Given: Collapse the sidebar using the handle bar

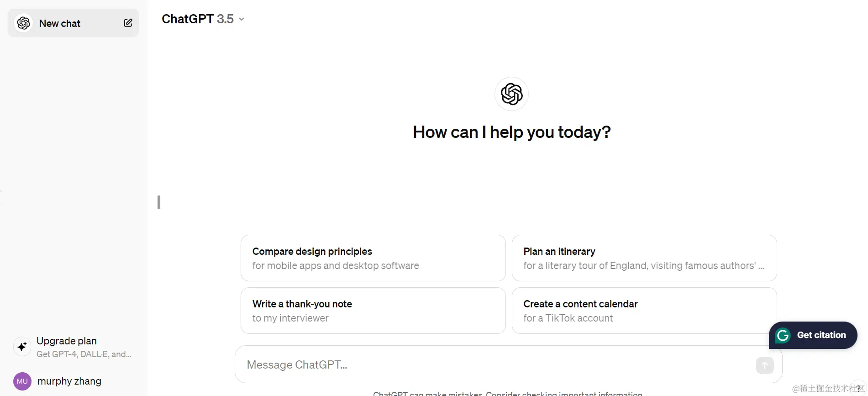Looking at the screenshot, I should (159, 202).
